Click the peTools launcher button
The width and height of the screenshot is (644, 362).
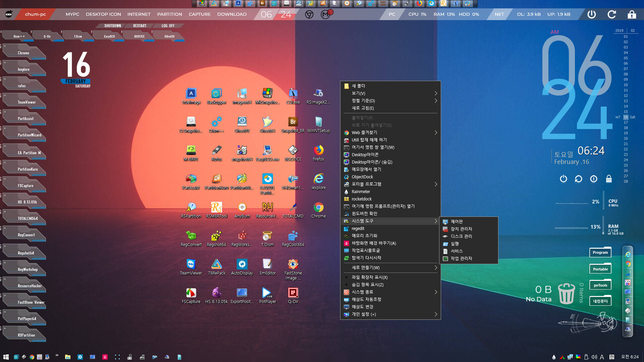600,285
